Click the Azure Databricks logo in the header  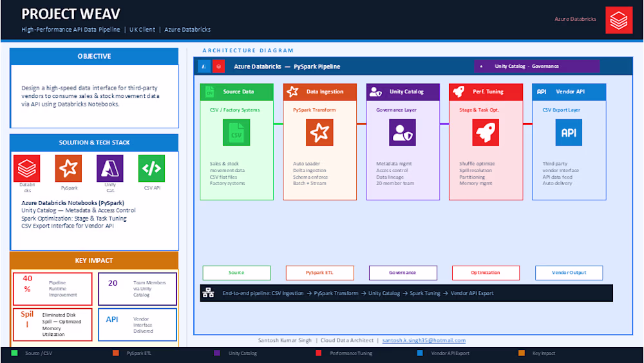coord(618,20)
